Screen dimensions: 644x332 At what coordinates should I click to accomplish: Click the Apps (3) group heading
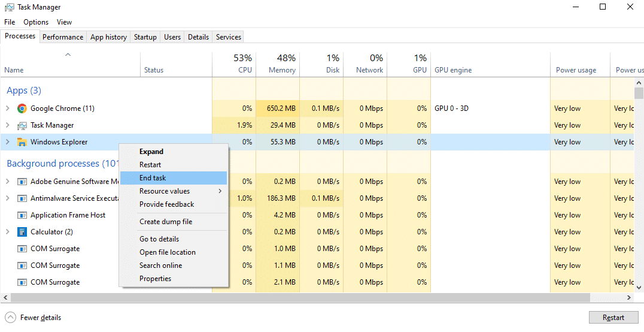[24, 90]
